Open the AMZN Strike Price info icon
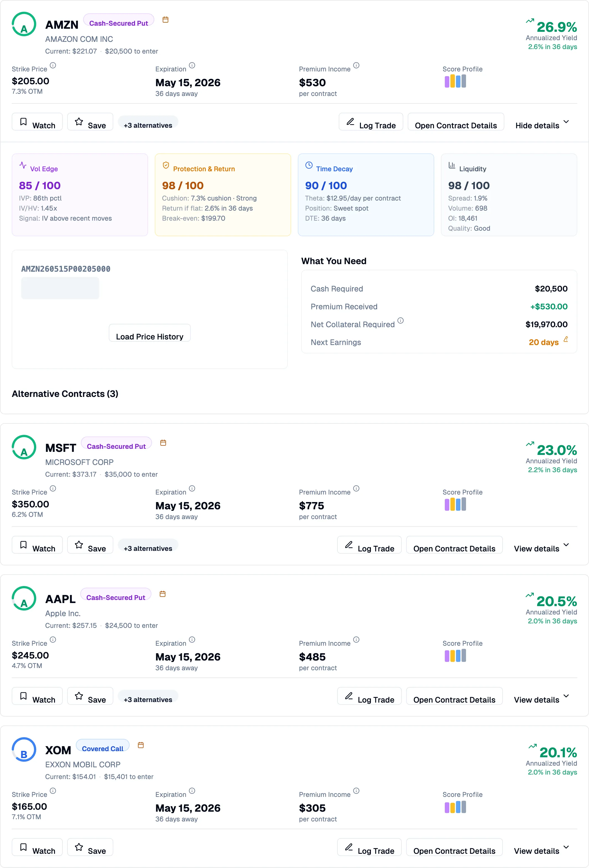Viewport: 589px width, 868px height. [x=53, y=65]
